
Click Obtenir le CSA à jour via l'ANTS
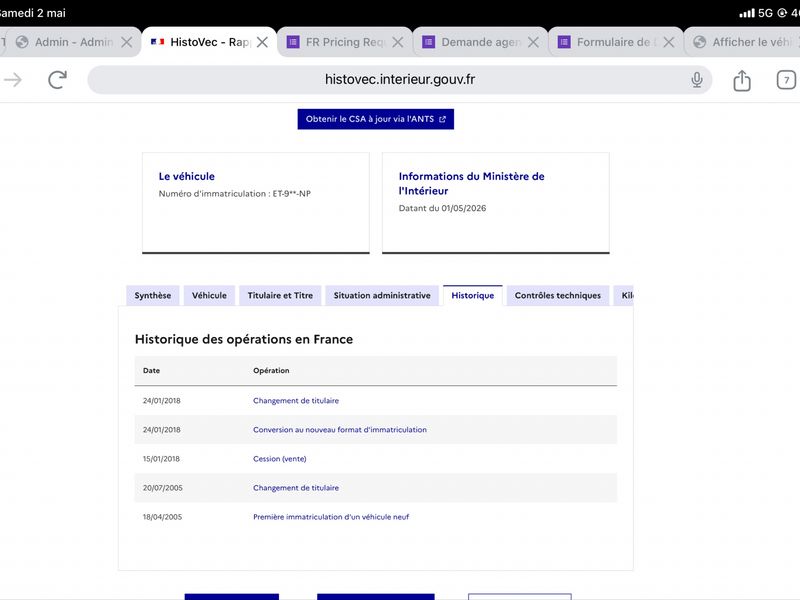376,119
